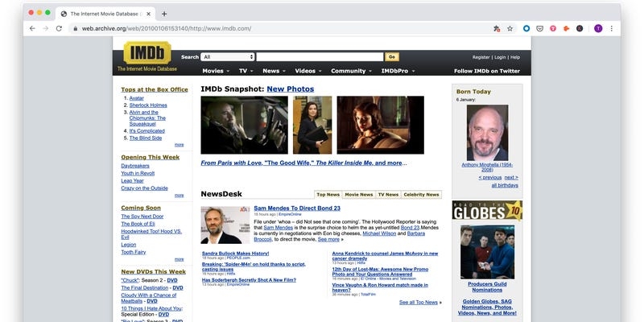Open Producers Guild Nominations link
644x322 pixels.
[x=487, y=287]
